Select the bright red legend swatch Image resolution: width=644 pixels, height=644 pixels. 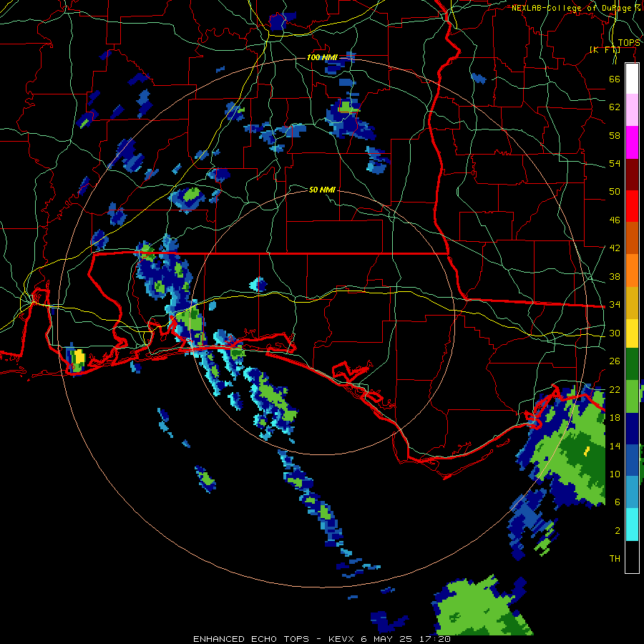[632, 206]
